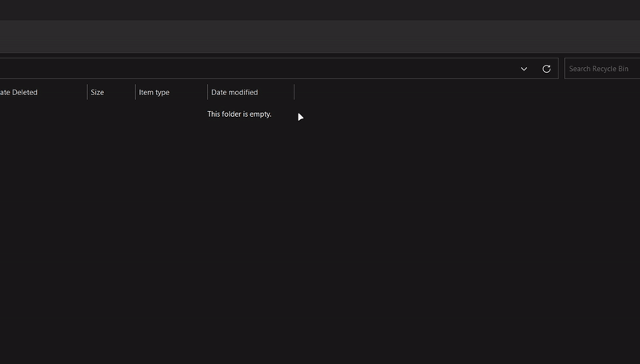Sort by the Size column
This screenshot has height=364, width=640.
(x=111, y=92)
